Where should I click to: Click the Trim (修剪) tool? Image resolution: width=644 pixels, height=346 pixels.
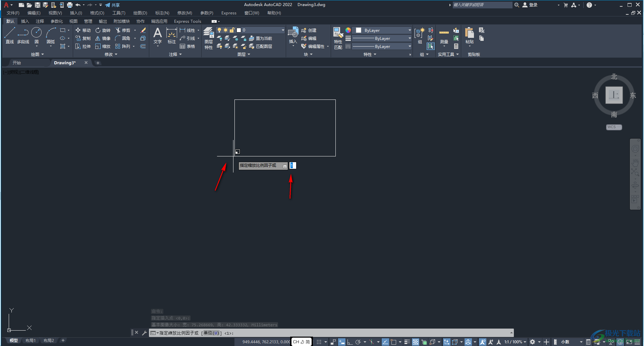pyautogui.click(x=123, y=30)
